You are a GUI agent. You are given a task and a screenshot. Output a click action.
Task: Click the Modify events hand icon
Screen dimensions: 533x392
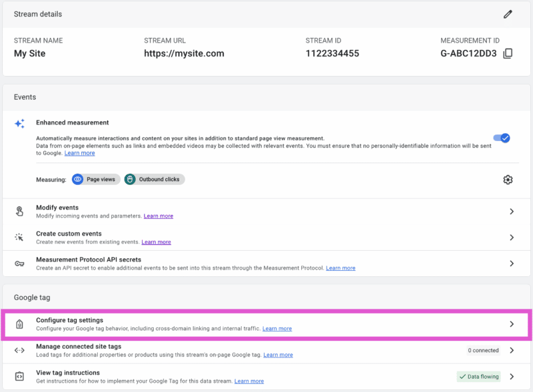click(20, 212)
